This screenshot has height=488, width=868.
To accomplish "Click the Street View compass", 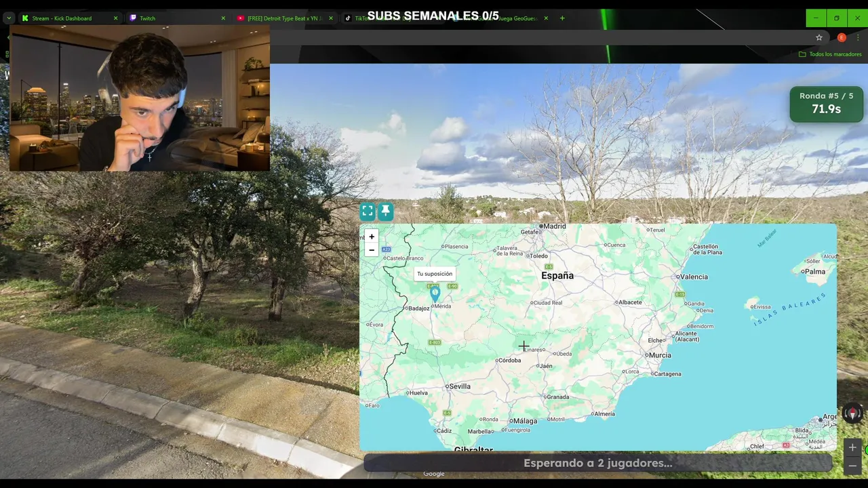I will click(x=852, y=413).
